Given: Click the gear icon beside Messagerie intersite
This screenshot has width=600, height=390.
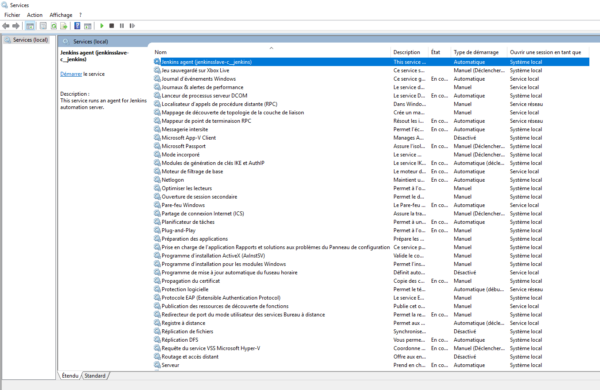Looking at the screenshot, I should [157, 129].
